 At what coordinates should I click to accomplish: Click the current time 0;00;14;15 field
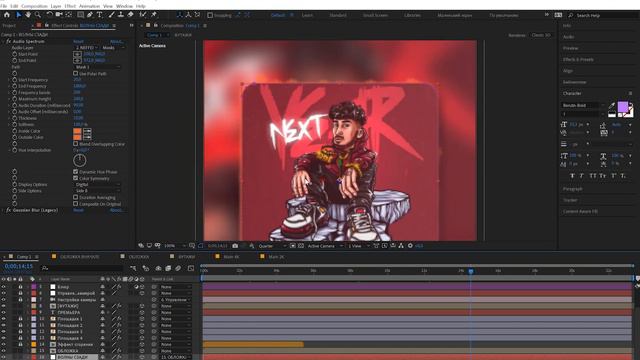click(x=19, y=266)
